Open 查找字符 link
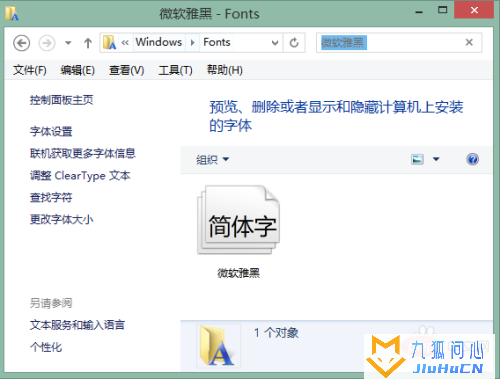This screenshot has width=500, height=379. 51,197
